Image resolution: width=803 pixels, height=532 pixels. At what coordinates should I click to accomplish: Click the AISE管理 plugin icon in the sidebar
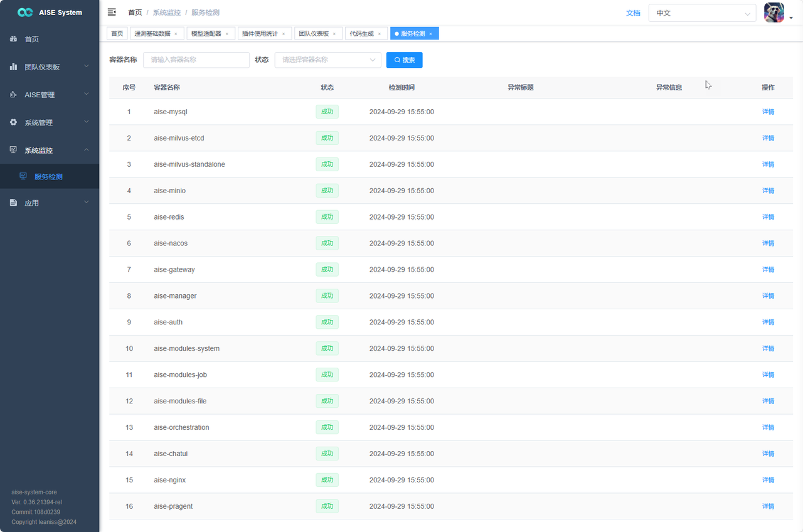click(14, 95)
